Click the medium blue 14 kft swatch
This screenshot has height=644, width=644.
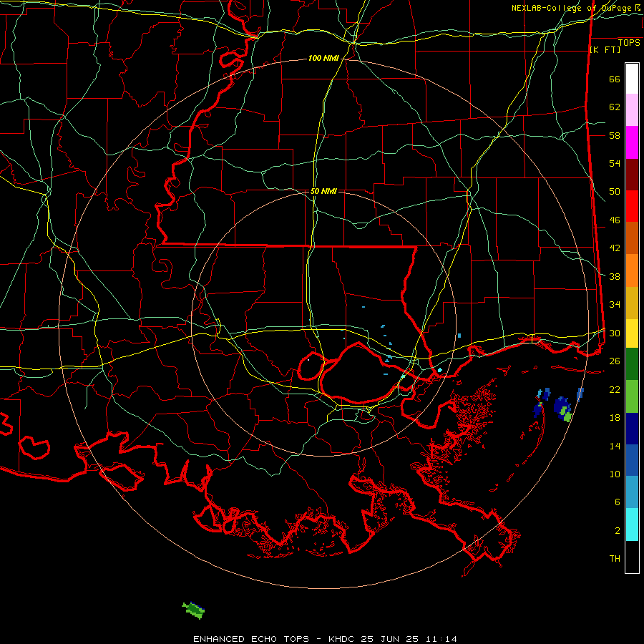point(632,460)
